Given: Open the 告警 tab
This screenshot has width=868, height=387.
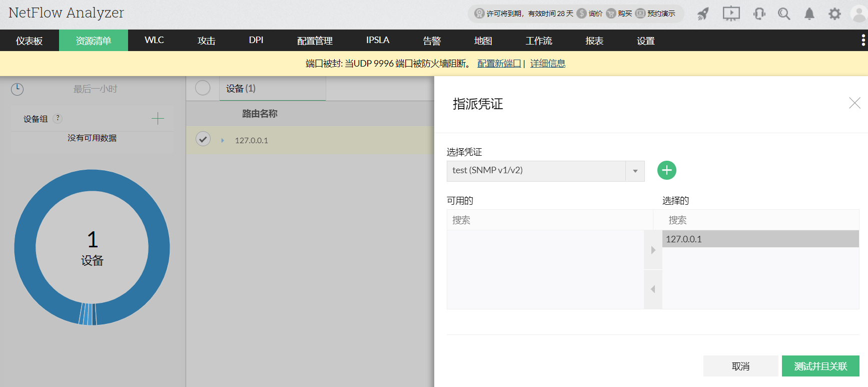Looking at the screenshot, I should point(432,41).
